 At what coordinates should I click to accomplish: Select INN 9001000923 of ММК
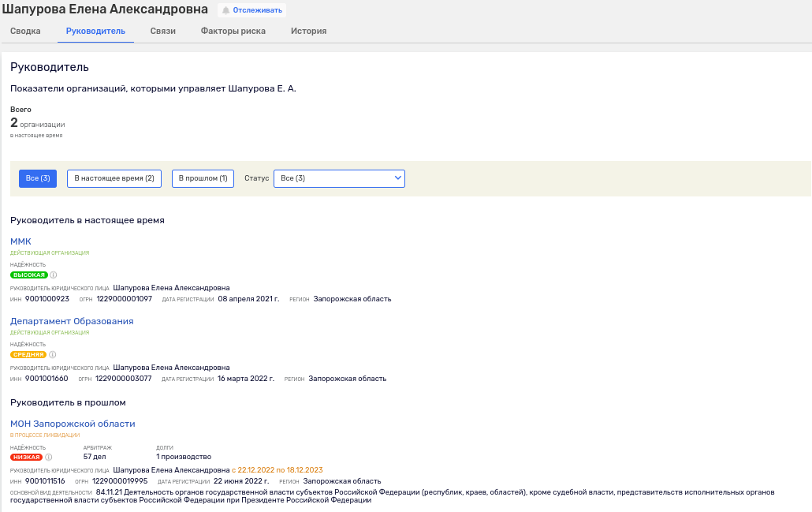point(47,299)
